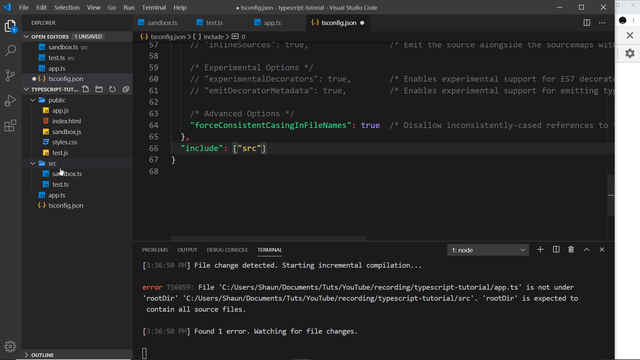The image size is (640, 360).
Task: Click New File icon in explorer header
Action: click(x=85, y=89)
